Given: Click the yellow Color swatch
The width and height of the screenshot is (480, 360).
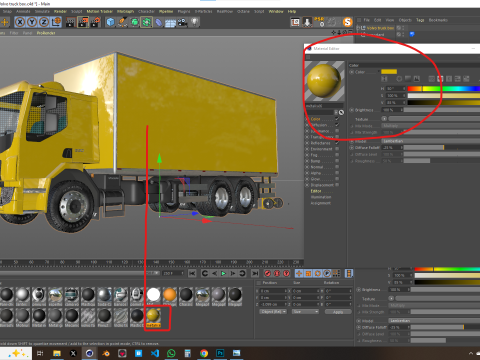Looking at the screenshot, I should click(x=389, y=71).
